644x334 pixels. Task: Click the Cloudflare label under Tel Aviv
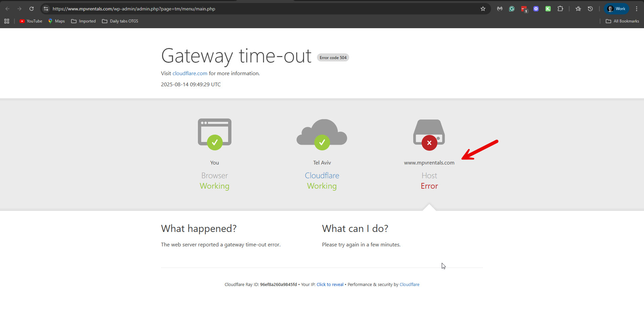click(322, 176)
